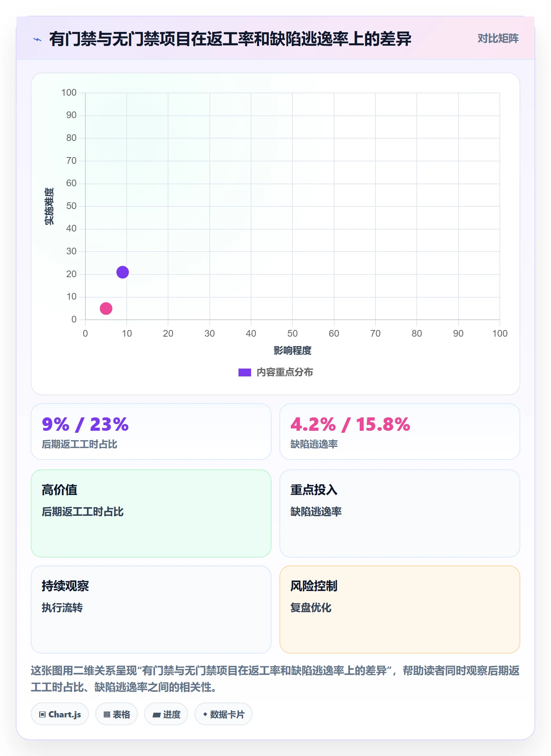Select the pink data point on the scatter chart
Image resolution: width=551 pixels, height=756 pixels.
point(106,308)
